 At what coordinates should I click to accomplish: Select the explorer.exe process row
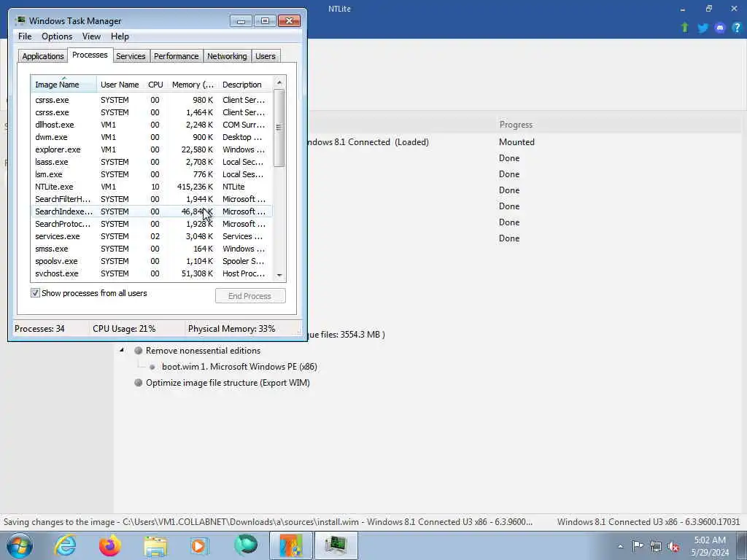tap(152, 149)
